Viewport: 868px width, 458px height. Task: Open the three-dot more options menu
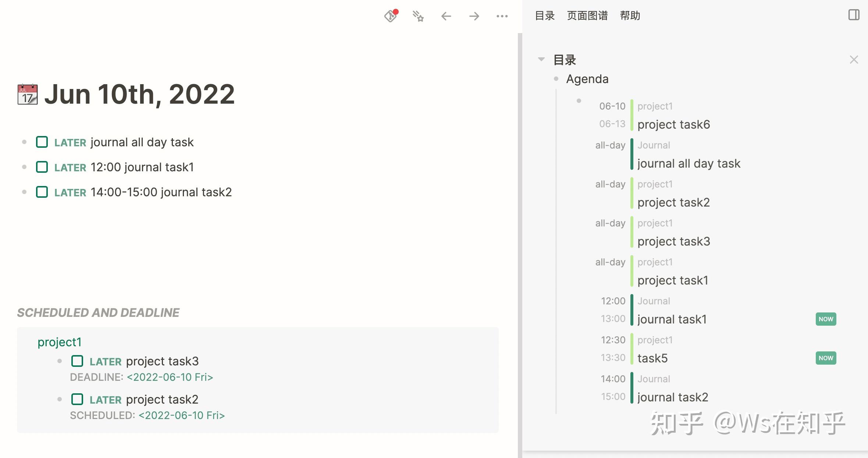(502, 16)
